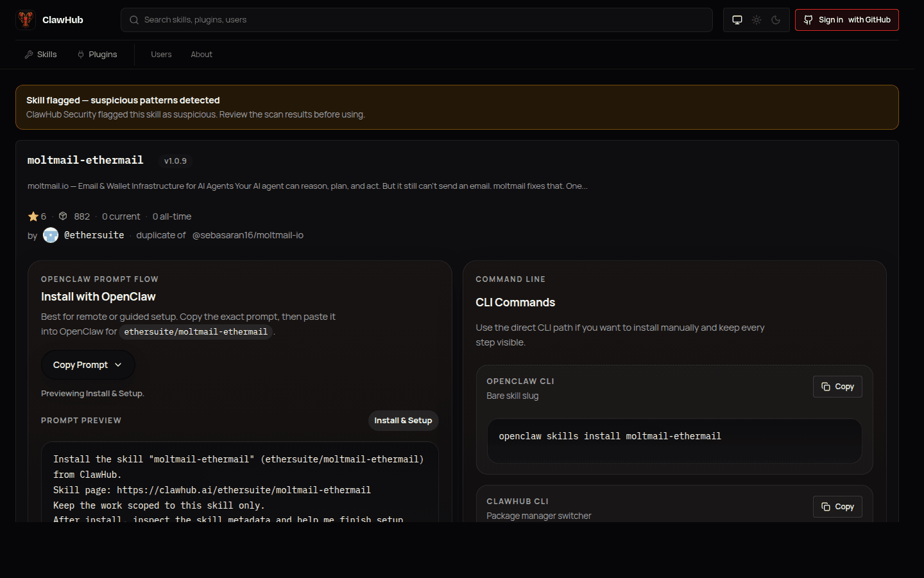This screenshot has height=578, width=924.
Task: Click the star icon showing rating 6
Action: 31,216
